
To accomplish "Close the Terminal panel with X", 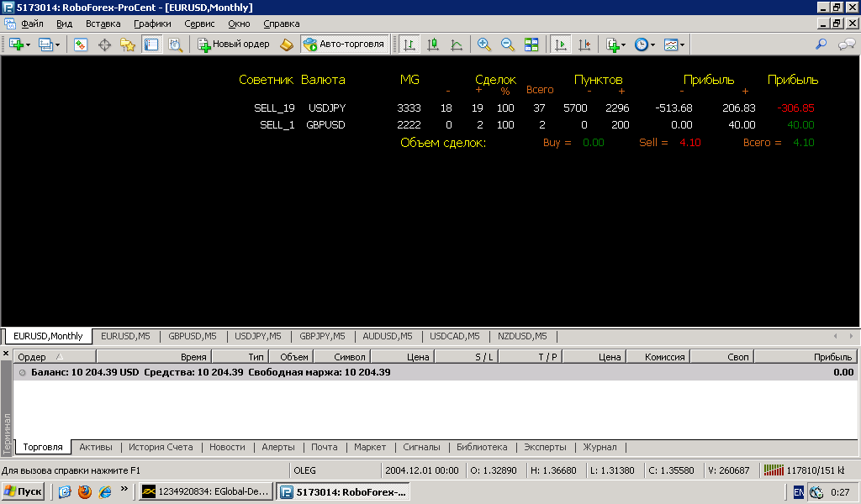I will [6, 354].
